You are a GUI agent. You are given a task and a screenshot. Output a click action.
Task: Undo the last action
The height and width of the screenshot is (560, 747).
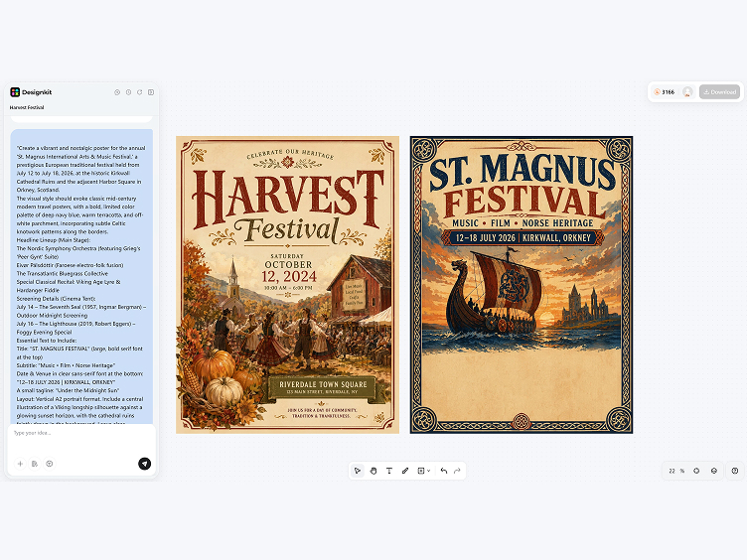[x=444, y=471]
